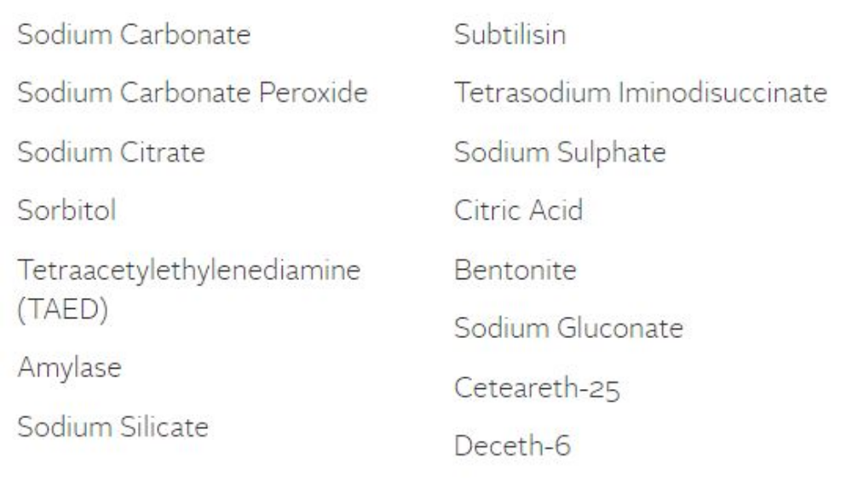This screenshot has height=504, width=852.
Task: Click the Sodium Silicate entry
Action: click(113, 426)
